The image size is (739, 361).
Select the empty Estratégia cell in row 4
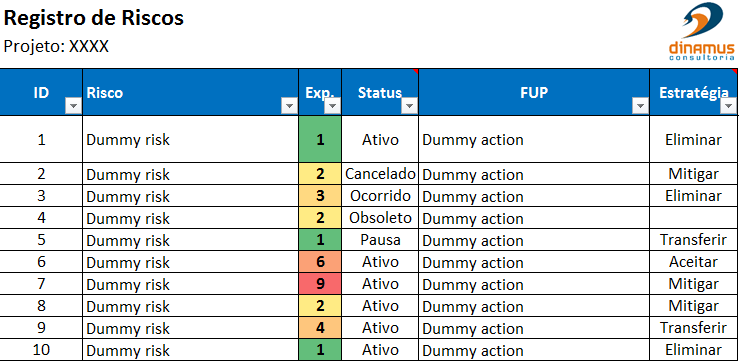pos(694,218)
